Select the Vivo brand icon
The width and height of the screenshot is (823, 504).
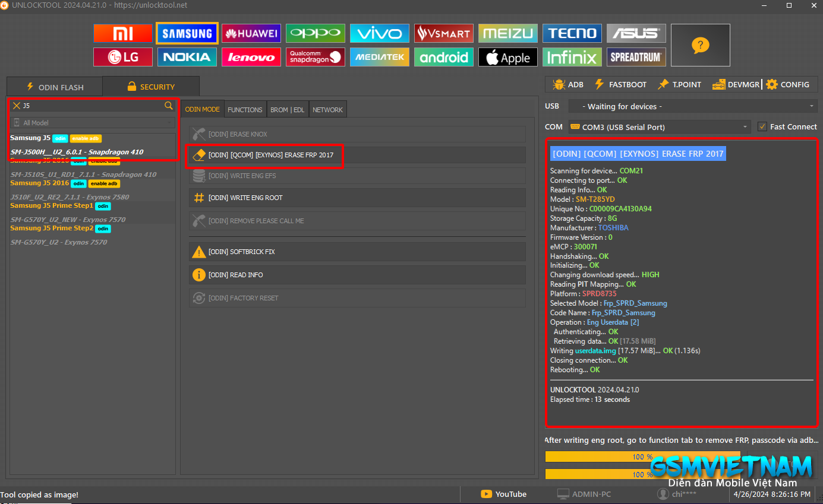[x=380, y=33]
